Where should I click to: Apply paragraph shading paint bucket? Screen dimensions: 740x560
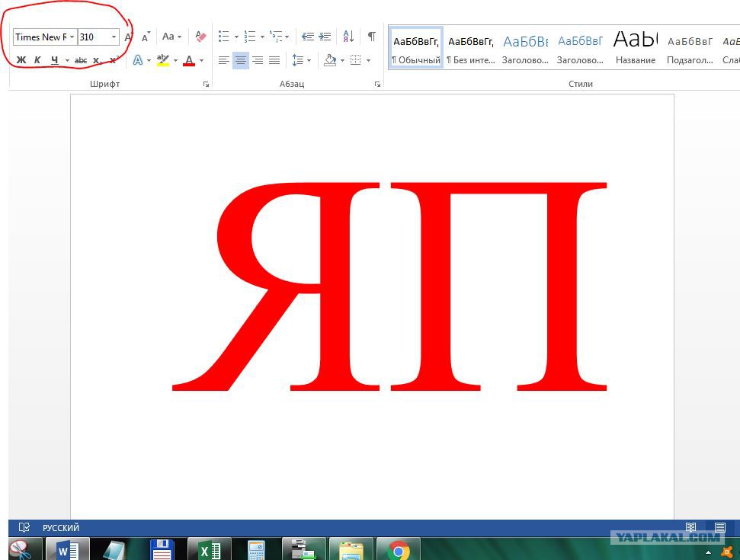coord(330,60)
